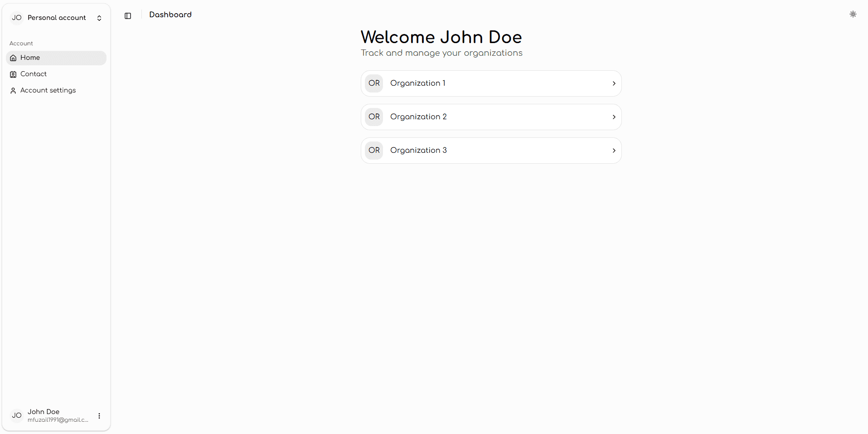Click Organization 3's OR avatar

pyautogui.click(x=374, y=151)
